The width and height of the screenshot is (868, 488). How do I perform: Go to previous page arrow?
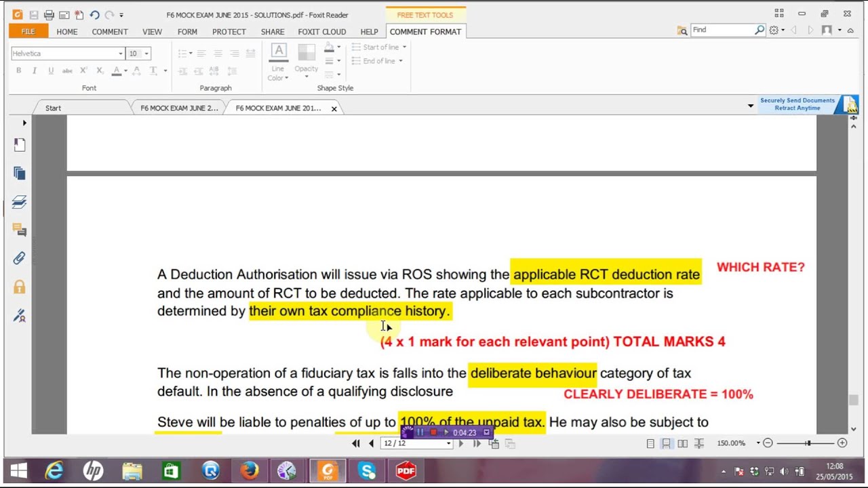click(371, 443)
